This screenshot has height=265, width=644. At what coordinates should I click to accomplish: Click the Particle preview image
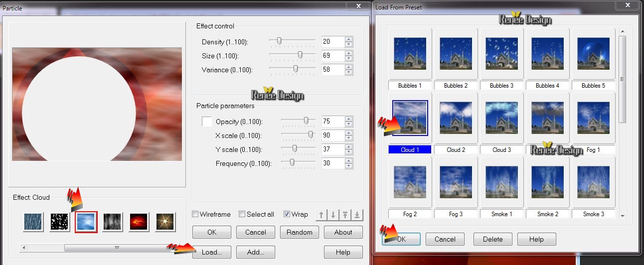point(97,104)
